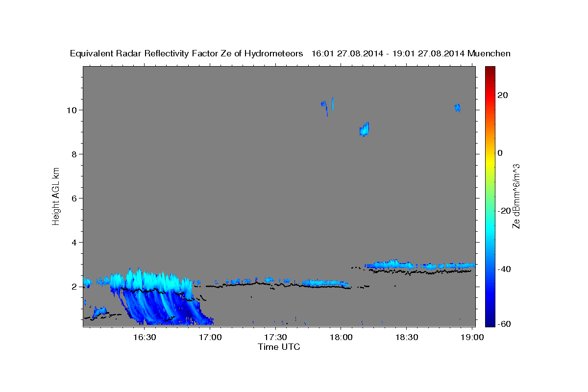Screen dimensions: 588x392
Task: Click the height tick label 4
Action: (x=74, y=243)
